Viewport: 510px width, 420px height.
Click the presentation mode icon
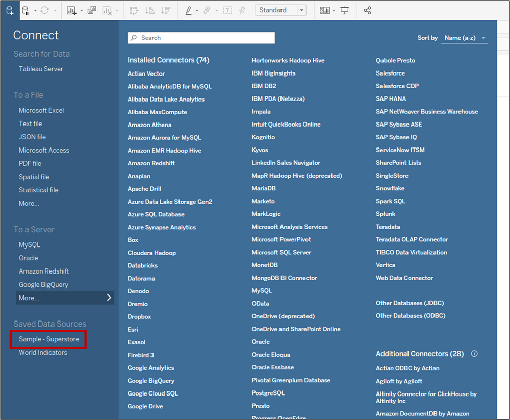pyautogui.click(x=344, y=10)
